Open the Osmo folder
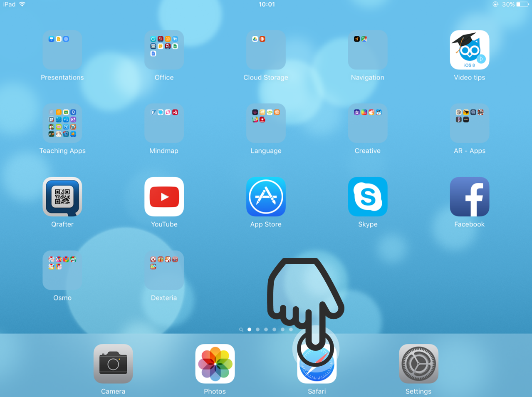 point(62,270)
